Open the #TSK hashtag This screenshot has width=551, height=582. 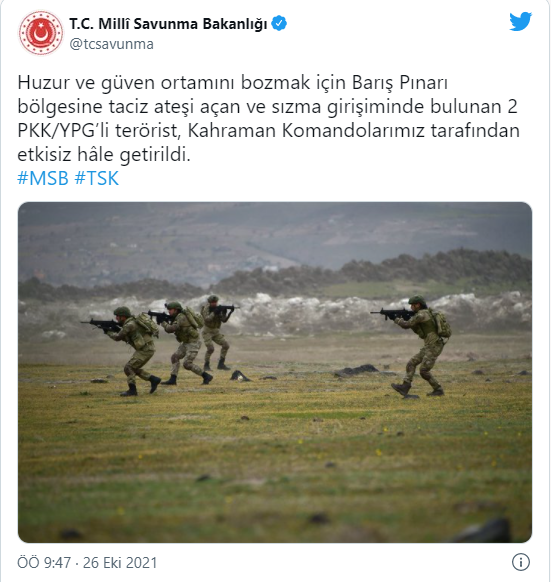pos(97,178)
